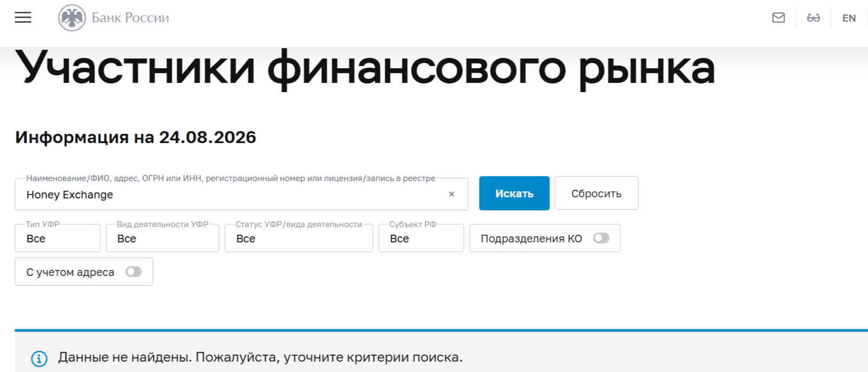The image size is (868, 372).
Task: Enable the glasses accessibility version icon
Action: point(813,18)
